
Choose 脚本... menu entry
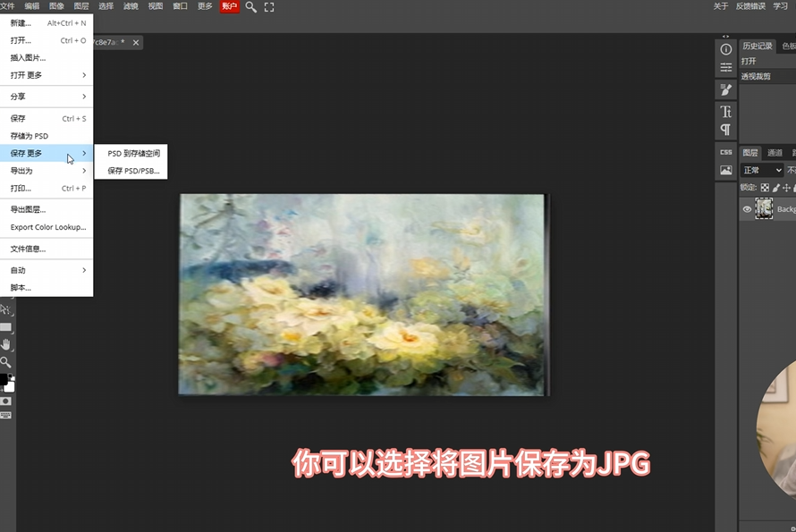pyautogui.click(x=47, y=287)
